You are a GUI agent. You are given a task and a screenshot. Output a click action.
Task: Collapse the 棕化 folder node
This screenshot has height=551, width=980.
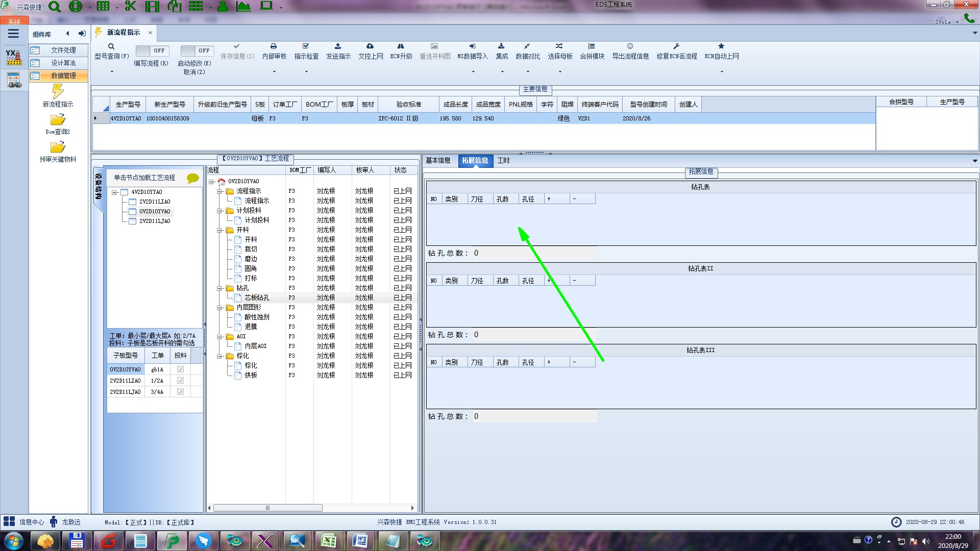[219, 356]
